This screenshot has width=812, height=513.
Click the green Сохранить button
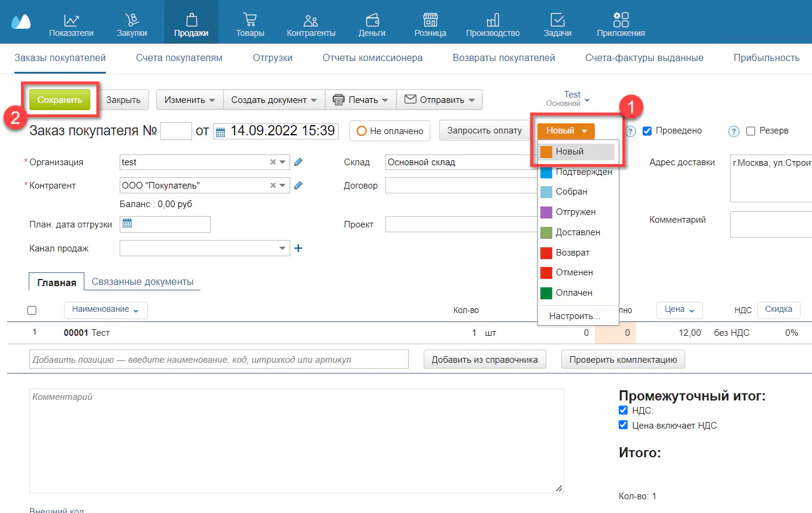click(60, 100)
